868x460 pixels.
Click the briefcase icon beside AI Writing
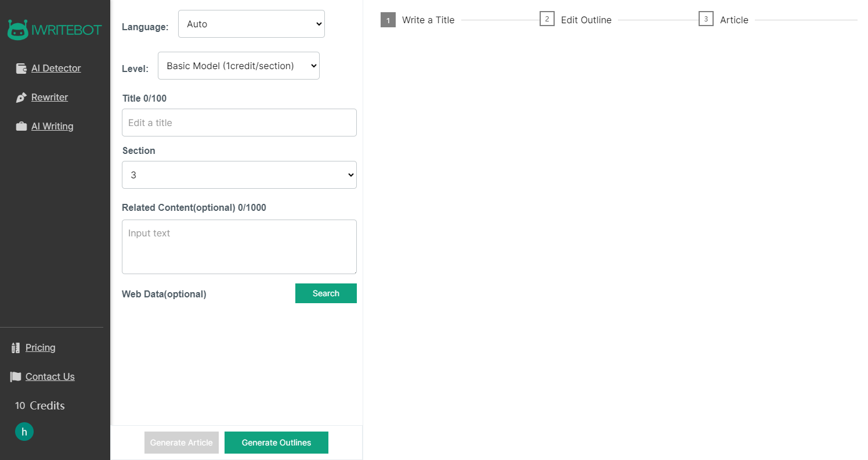21,127
